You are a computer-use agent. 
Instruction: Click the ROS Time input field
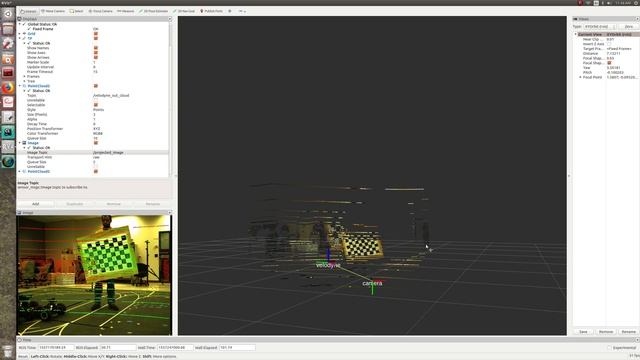tap(56, 348)
